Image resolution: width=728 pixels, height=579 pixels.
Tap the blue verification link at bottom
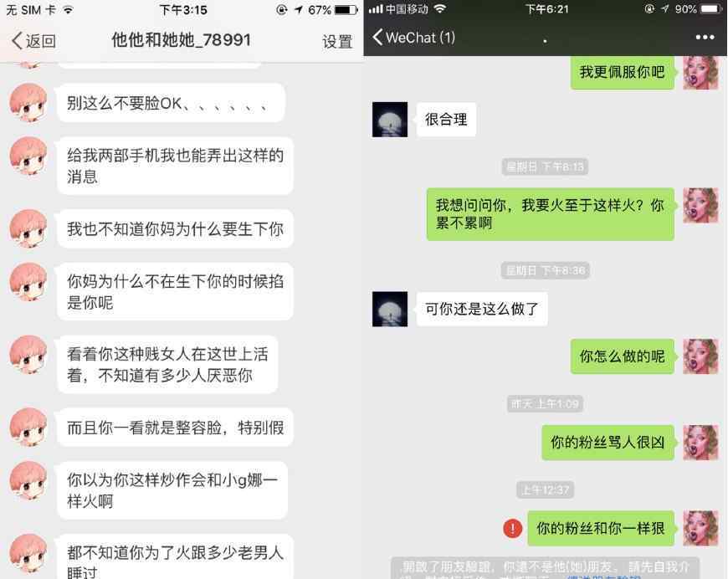pos(603,576)
